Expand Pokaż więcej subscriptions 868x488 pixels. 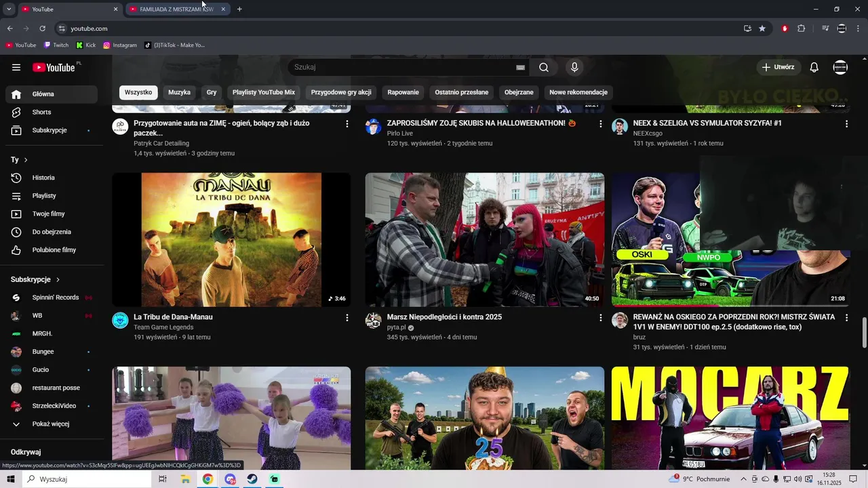pos(52,424)
